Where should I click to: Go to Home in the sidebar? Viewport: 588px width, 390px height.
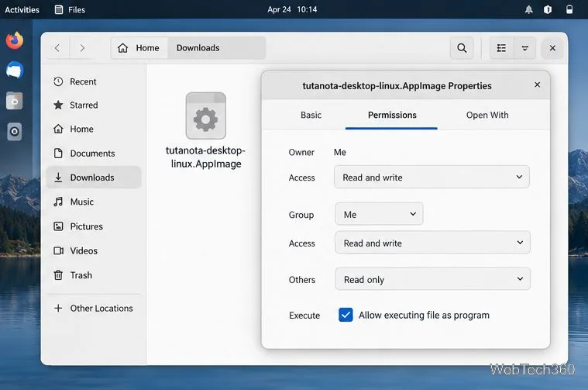pyautogui.click(x=94, y=129)
